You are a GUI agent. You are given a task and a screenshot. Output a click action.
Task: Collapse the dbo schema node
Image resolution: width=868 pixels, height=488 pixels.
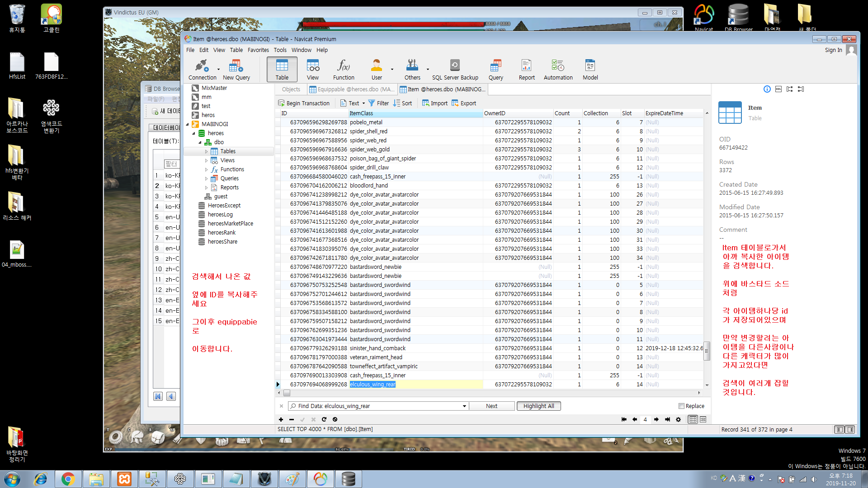tap(200, 142)
